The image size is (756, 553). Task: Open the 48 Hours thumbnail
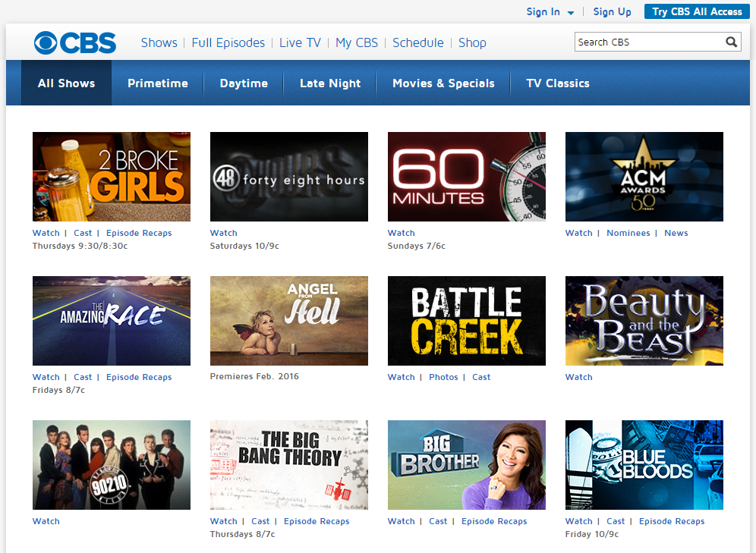[288, 177]
